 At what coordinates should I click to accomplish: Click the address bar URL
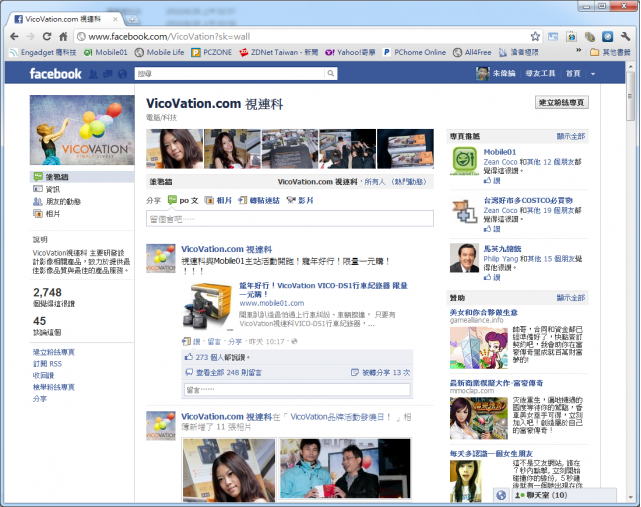pyautogui.click(x=169, y=37)
